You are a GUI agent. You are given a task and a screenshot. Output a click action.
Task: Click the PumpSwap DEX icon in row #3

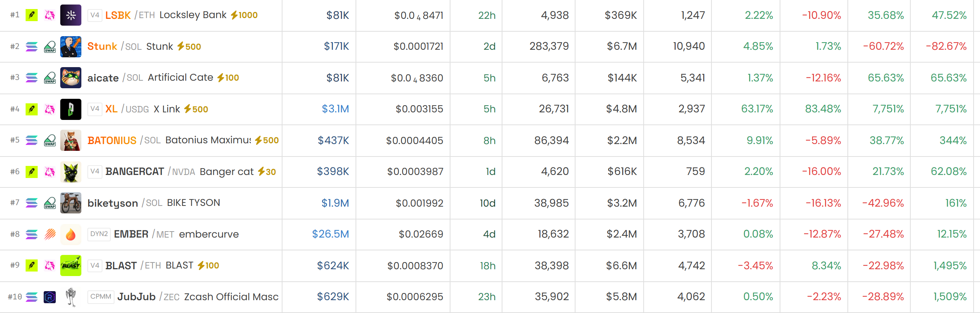[x=50, y=78]
